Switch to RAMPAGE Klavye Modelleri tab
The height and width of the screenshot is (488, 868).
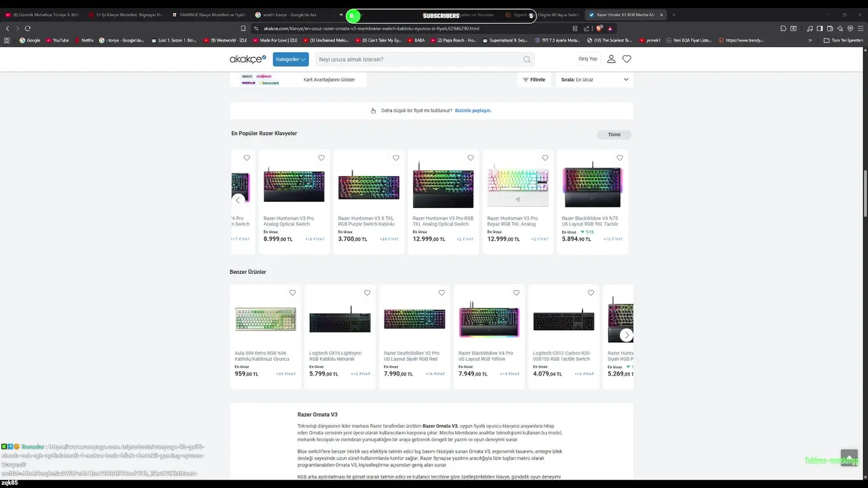(208, 15)
